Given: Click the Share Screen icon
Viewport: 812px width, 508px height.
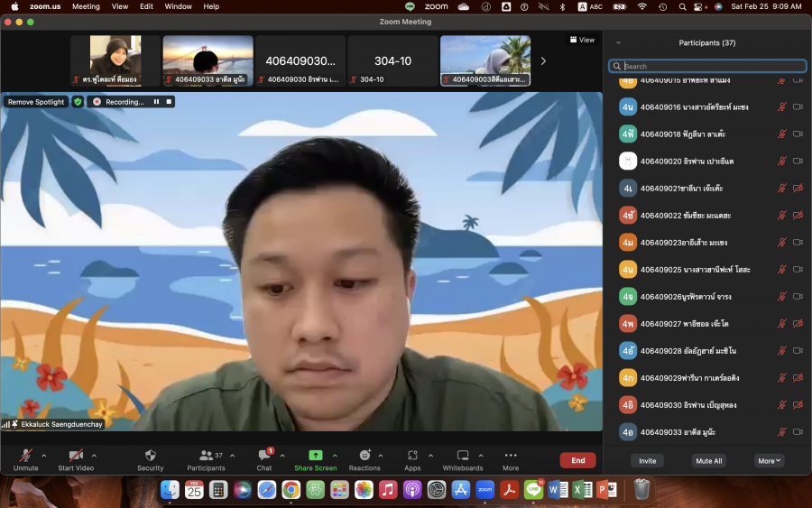Looking at the screenshot, I should pyautogui.click(x=315, y=456).
